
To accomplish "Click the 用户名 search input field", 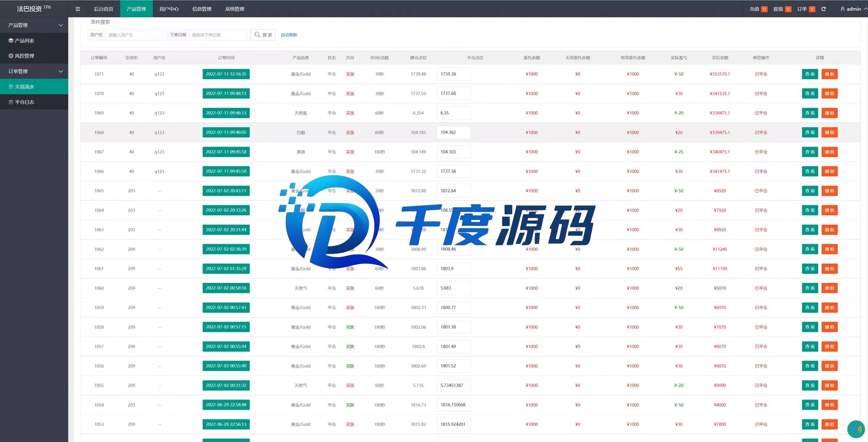I will (x=134, y=35).
